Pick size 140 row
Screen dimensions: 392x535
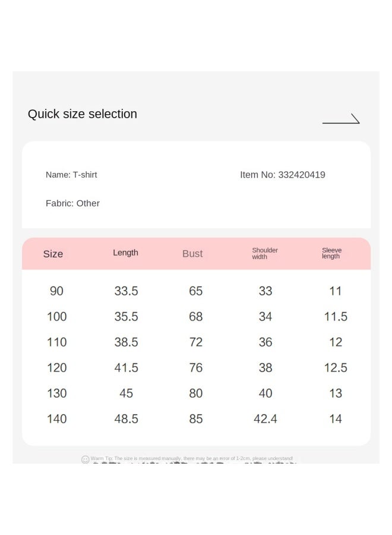(x=196, y=419)
